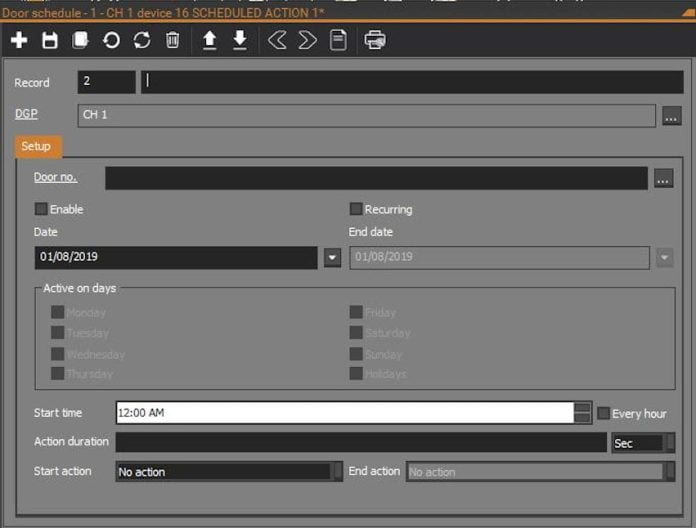Open the Sec duration unit dropdown
This screenshot has width=696, height=528.
671,442
